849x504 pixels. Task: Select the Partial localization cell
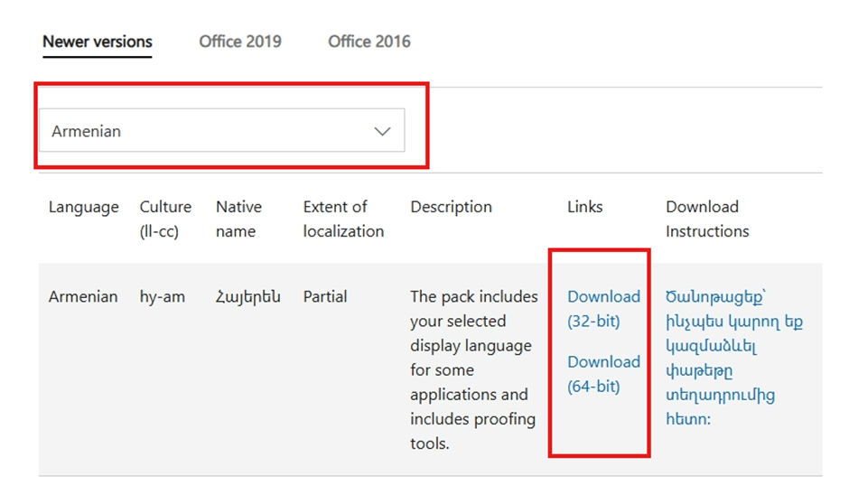pyautogui.click(x=325, y=296)
